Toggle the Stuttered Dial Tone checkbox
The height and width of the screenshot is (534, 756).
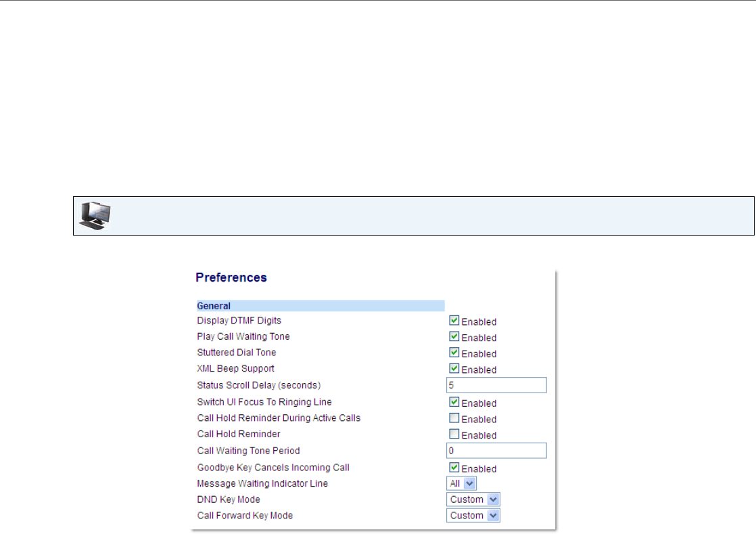pos(454,353)
